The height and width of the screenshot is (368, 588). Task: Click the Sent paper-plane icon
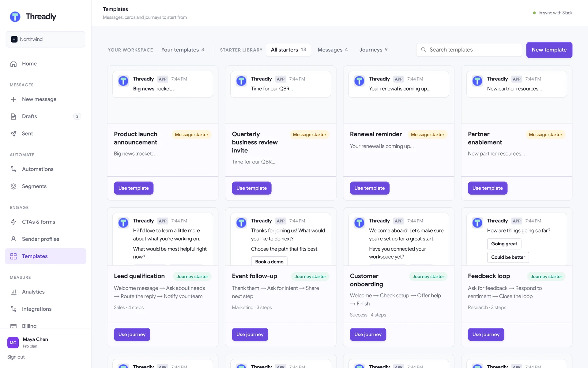pyautogui.click(x=13, y=134)
